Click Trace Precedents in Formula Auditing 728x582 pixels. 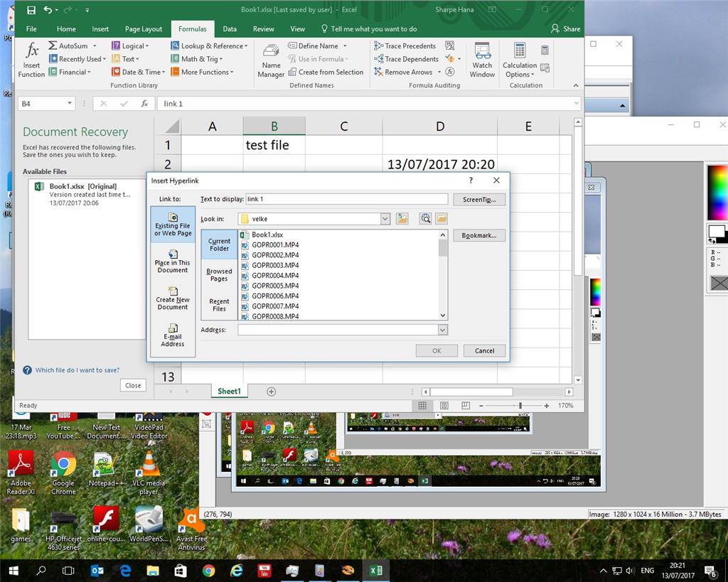pyautogui.click(x=405, y=46)
